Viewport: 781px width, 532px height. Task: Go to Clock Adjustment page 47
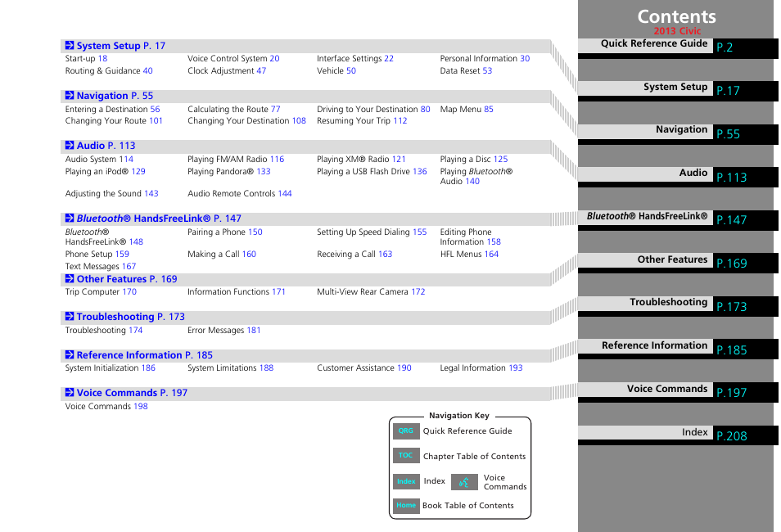click(x=227, y=70)
